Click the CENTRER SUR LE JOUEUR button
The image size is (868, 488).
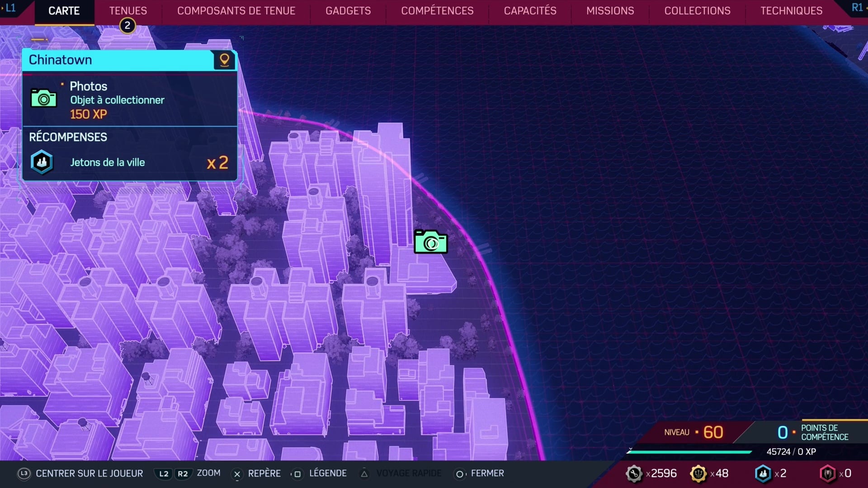pos(90,473)
